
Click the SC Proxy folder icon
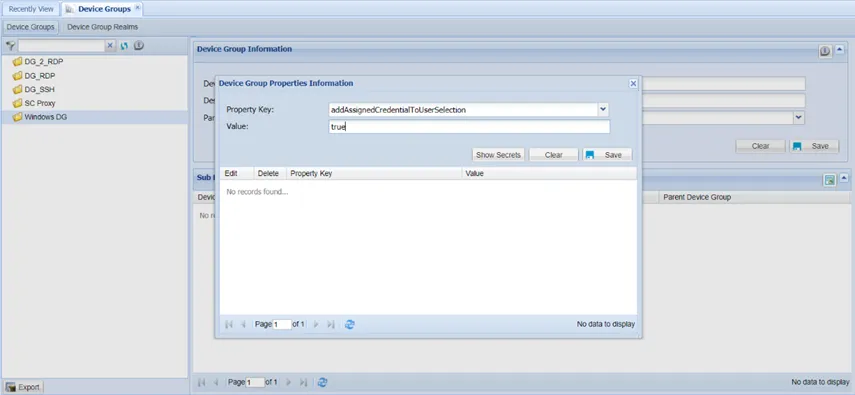[x=17, y=103]
